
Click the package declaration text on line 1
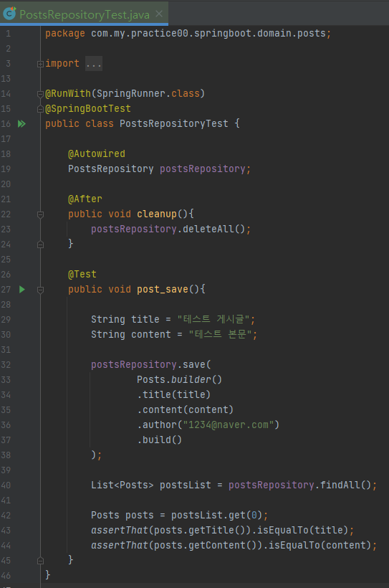coord(188,34)
